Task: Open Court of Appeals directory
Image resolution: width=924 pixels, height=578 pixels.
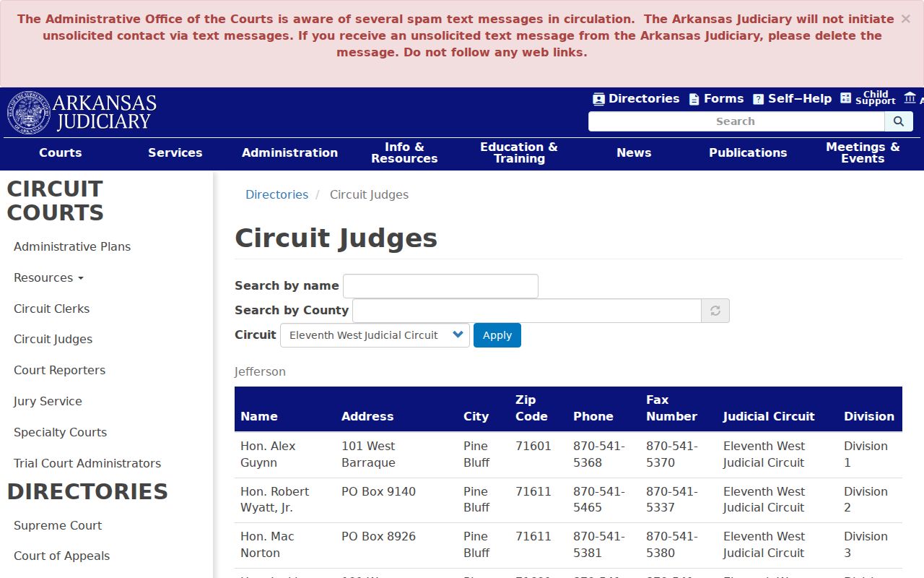Action: click(62, 556)
